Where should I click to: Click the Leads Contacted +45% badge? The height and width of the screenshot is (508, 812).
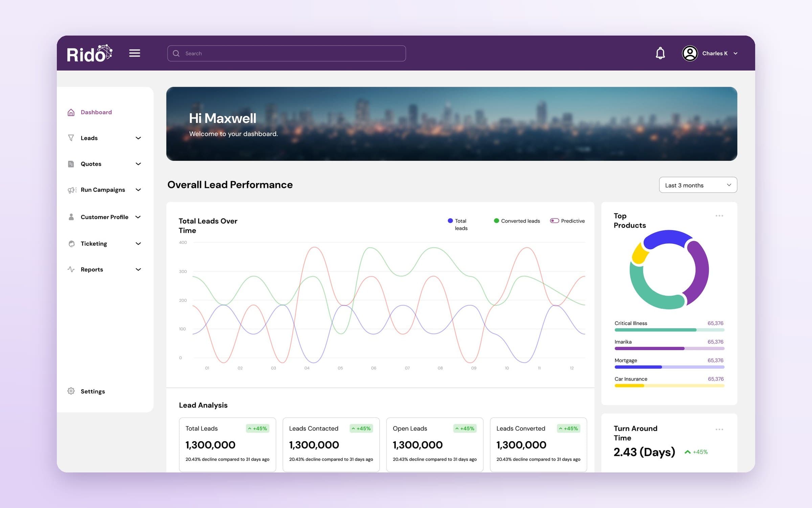[x=361, y=428]
